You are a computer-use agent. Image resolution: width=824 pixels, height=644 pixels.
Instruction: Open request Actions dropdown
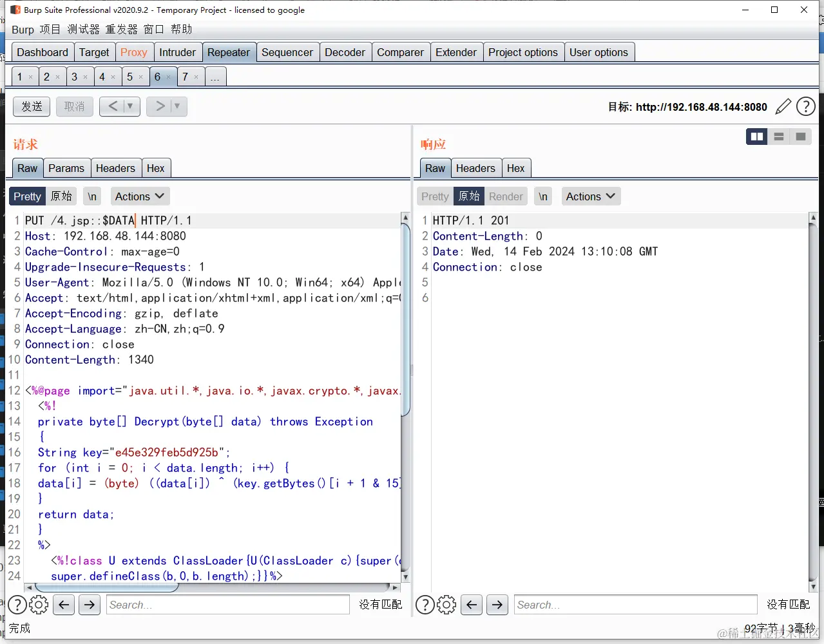pos(140,196)
